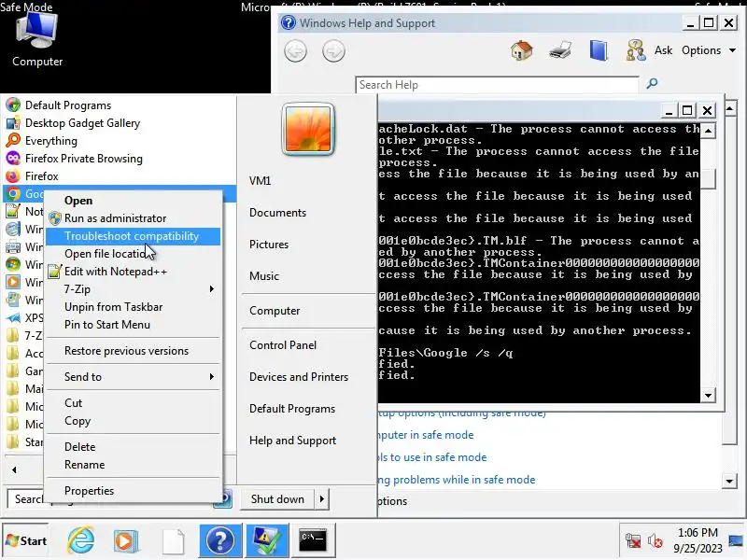Click the Shut down button

(x=277, y=499)
